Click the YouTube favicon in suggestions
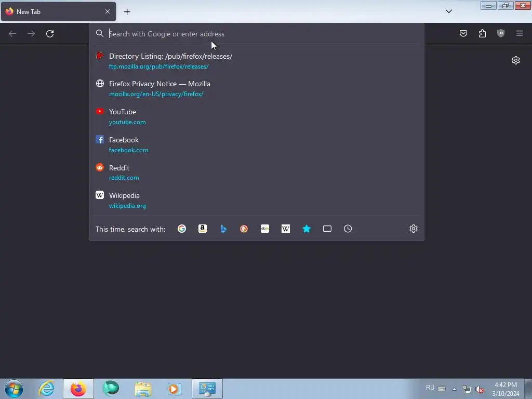 (x=99, y=111)
